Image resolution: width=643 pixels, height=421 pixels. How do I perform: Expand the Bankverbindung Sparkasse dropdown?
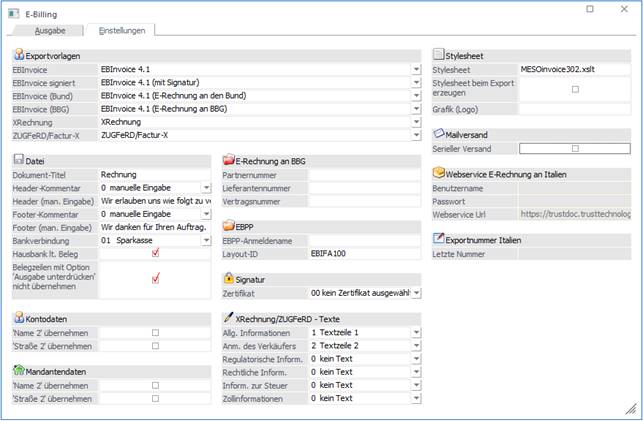coord(206,241)
